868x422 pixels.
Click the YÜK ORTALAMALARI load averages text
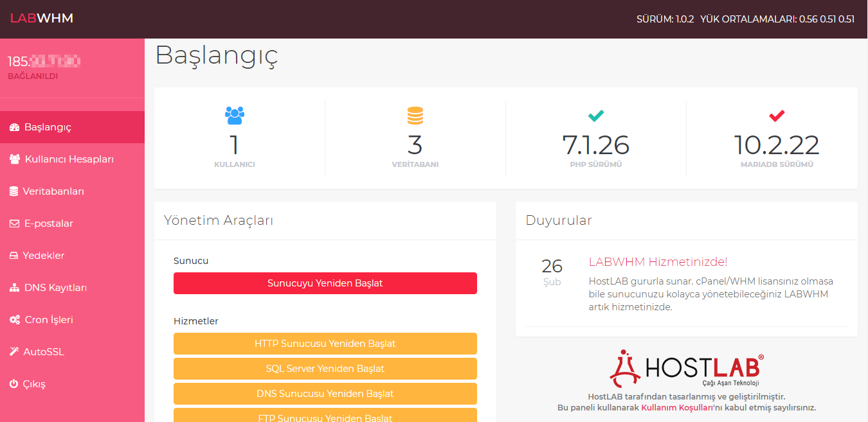click(x=777, y=19)
